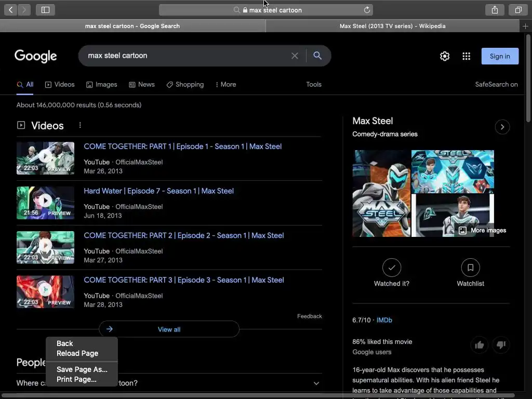This screenshot has height=399, width=532.
Task: Go back using Safari's back arrow
Action: pos(10,10)
